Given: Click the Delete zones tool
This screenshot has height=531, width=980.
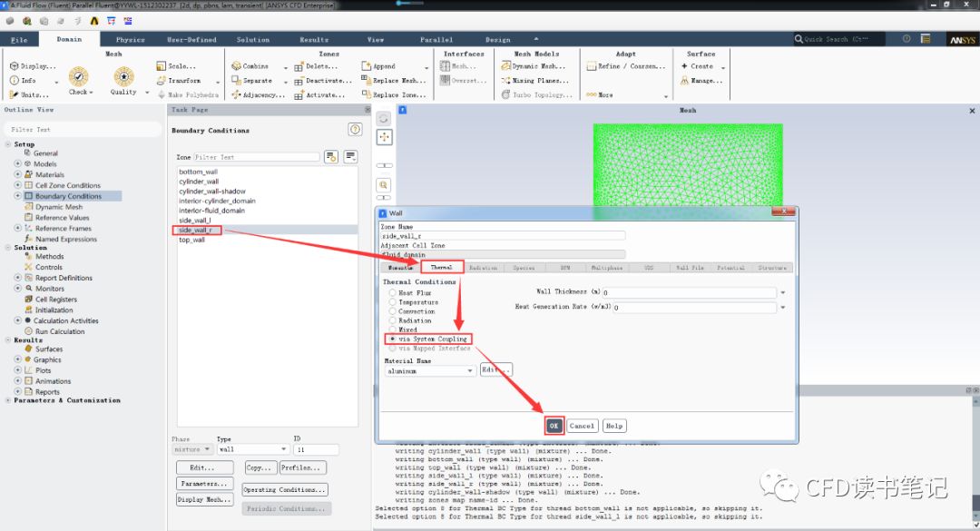Looking at the screenshot, I should click(x=317, y=65).
